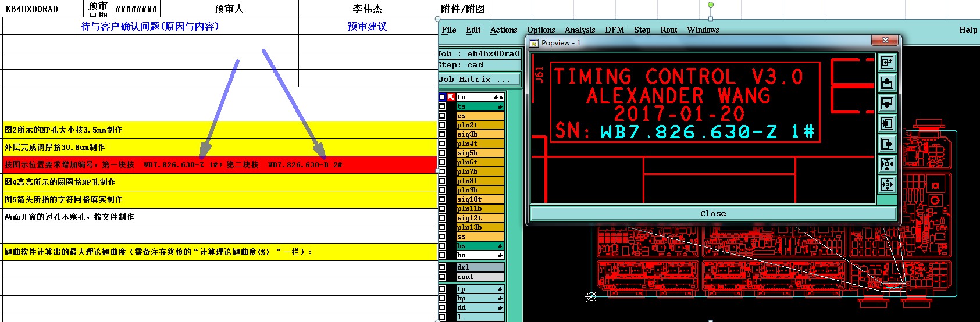Select the pln11b layer row
Image resolution: width=980 pixels, height=322 pixels.
pyautogui.click(x=480, y=209)
